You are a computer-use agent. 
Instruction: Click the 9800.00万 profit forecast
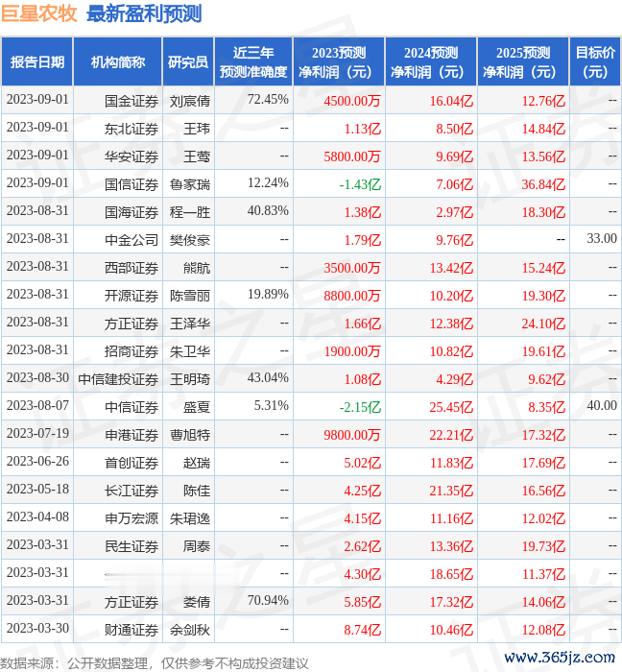(352, 436)
